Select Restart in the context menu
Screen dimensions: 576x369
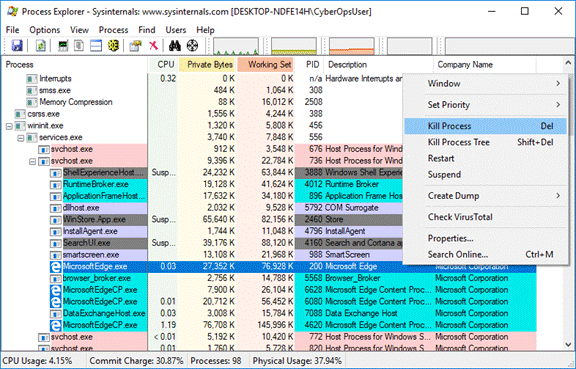point(485,158)
